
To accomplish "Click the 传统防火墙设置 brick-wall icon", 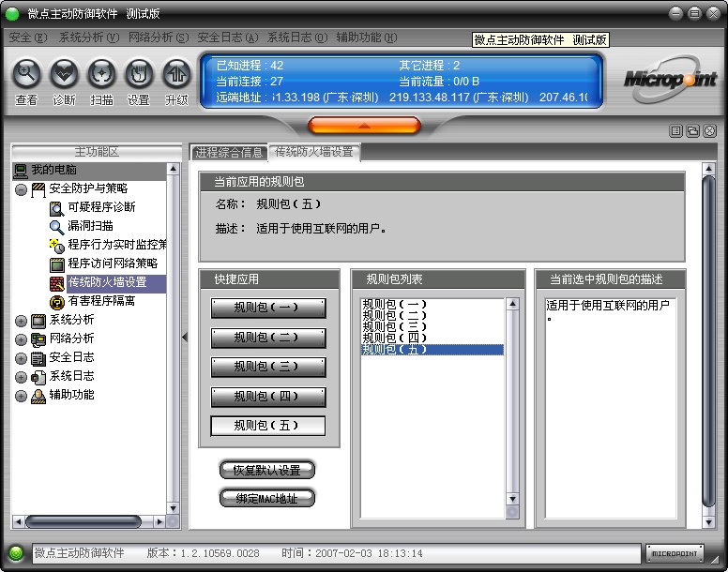I will [x=56, y=283].
